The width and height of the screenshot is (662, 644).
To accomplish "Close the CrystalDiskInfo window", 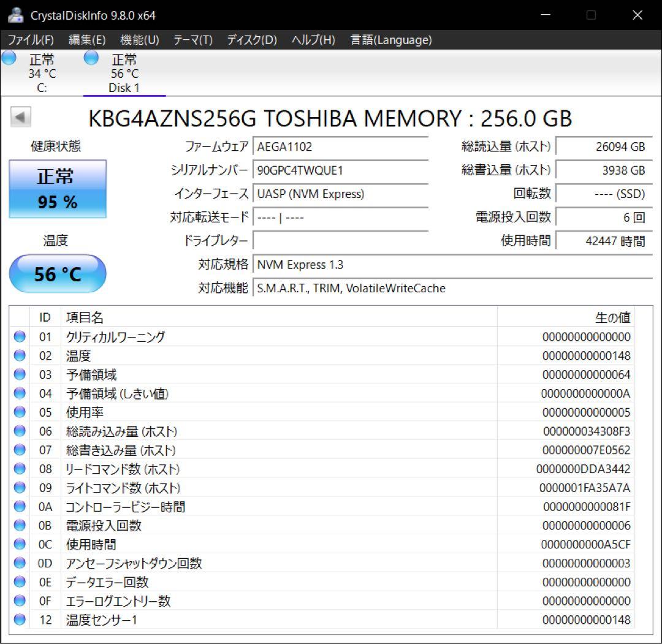I will click(x=637, y=15).
